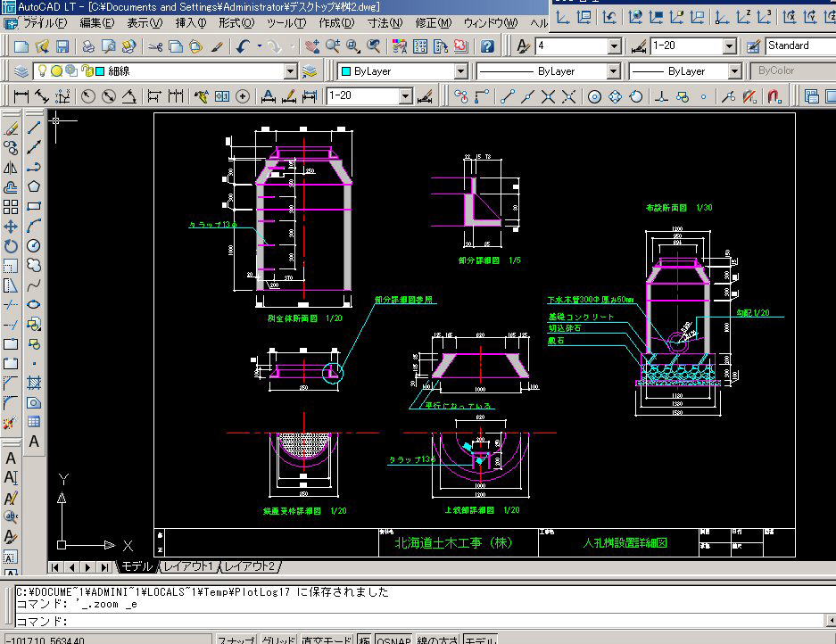Image resolution: width=836 pixels, height=644 pixels.
Task: Open the Standard text style combo box
Action: tap(801, 46)
